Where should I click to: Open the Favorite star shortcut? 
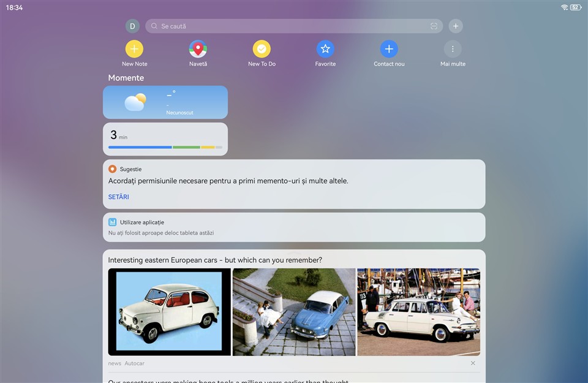325,49
